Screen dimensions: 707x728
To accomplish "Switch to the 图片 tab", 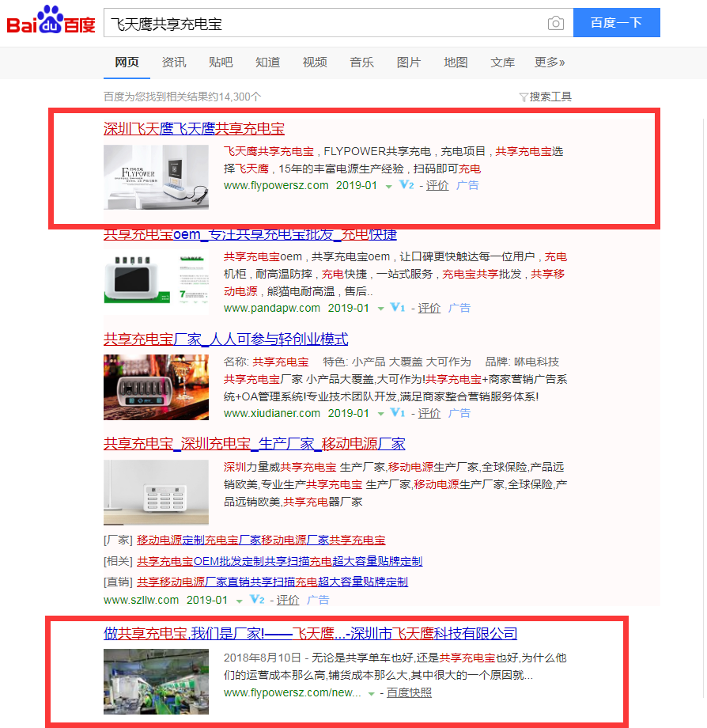I will coord(409,62).
